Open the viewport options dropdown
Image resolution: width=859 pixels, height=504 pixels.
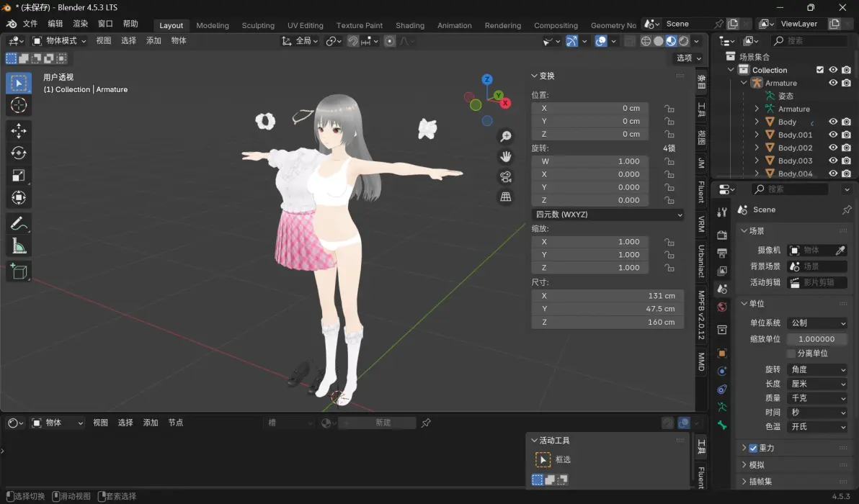tap(689, 58)
